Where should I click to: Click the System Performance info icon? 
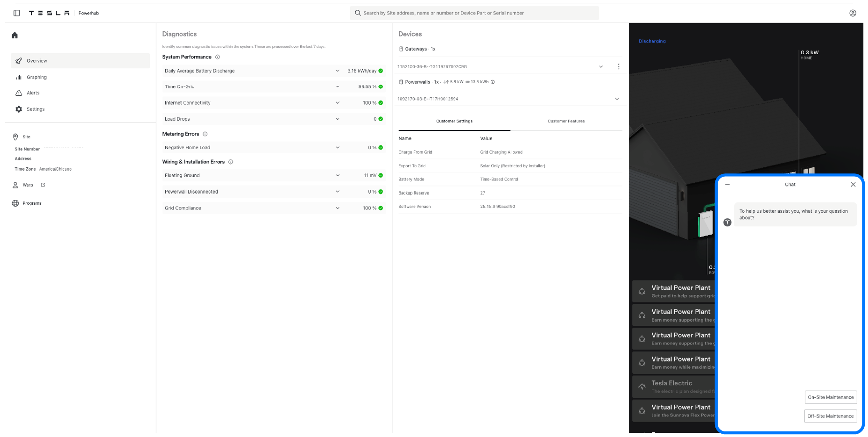(x=218, y=57)
